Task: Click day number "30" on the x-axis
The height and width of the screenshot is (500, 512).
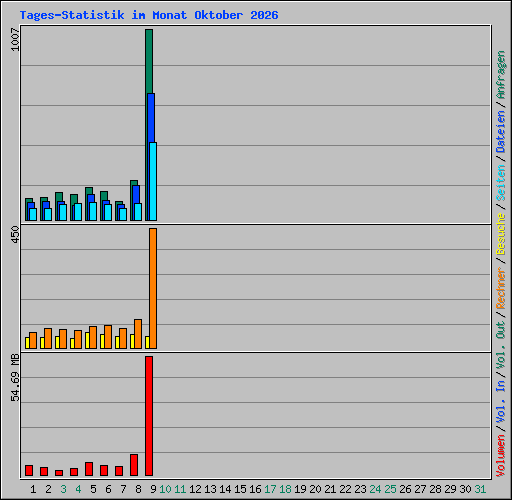Action: [x=465, y=489]
